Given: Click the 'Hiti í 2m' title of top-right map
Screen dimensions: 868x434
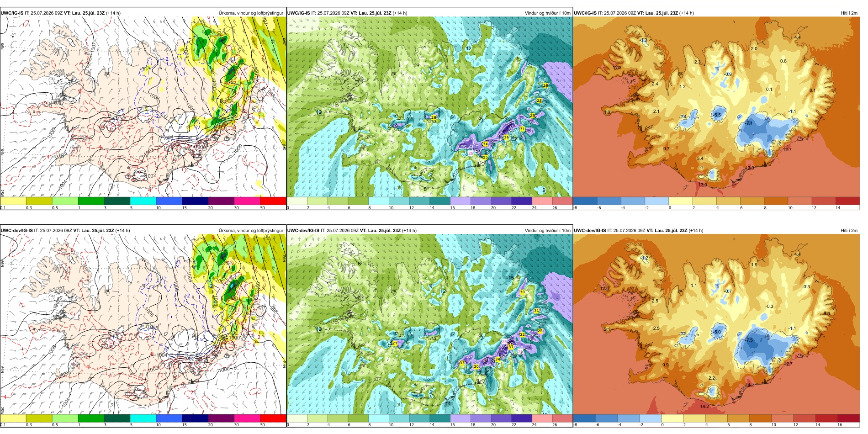Looking at the screenshot, I should [x=849, y=13].
